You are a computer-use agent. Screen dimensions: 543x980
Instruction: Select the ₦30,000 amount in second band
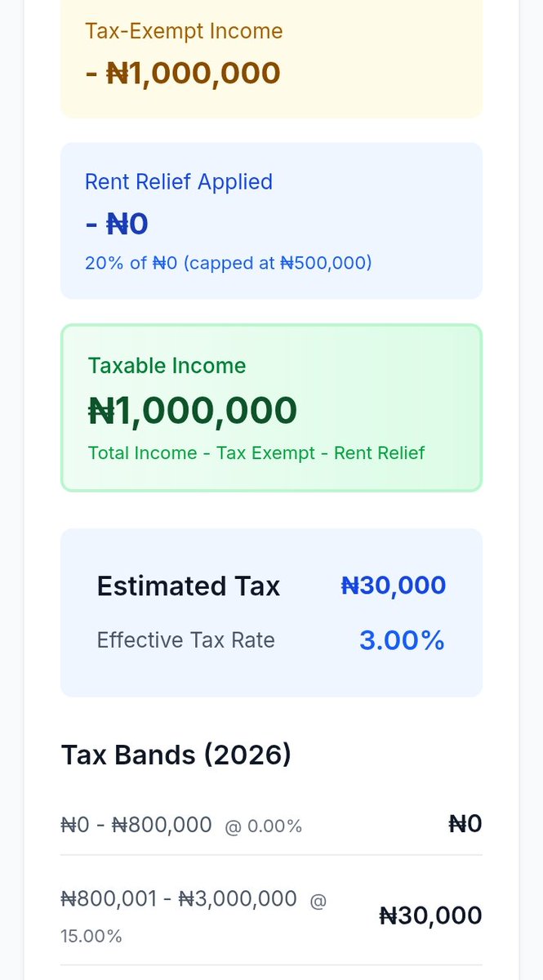431,915
